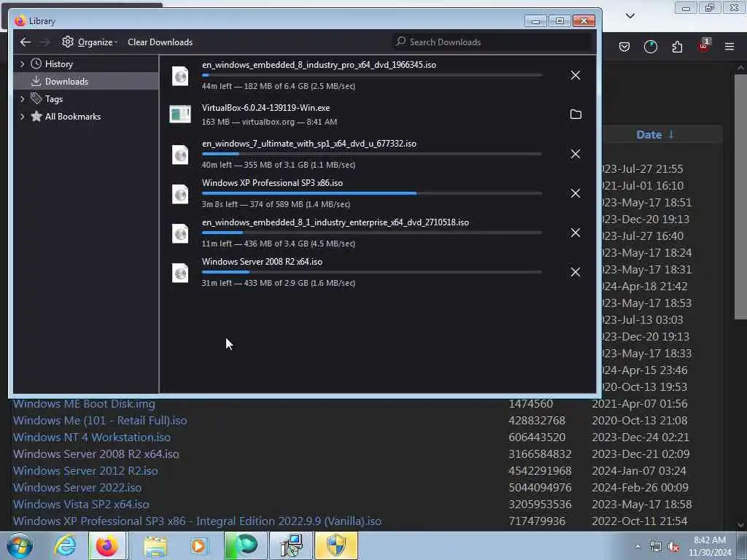This screenshot has width=747, height=560.
Task: Go back with the Library back arrow
Action: [x=26, y=42]
